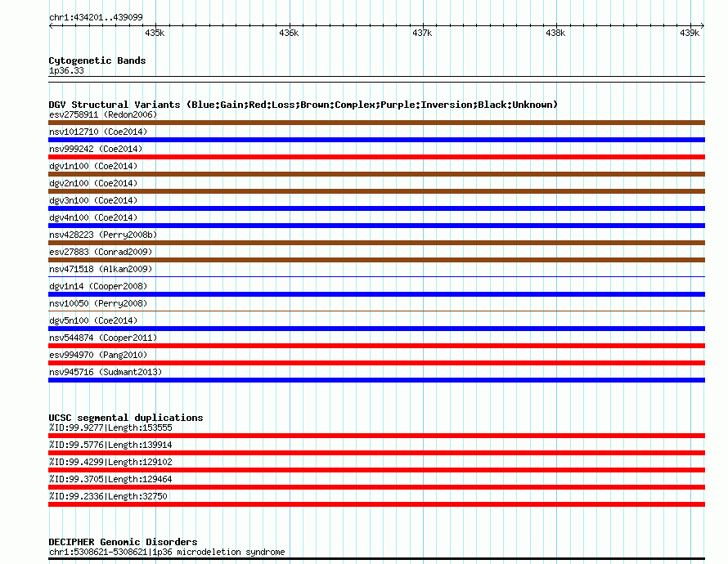Click the 436k ruler mark

[x=289, y=33]
